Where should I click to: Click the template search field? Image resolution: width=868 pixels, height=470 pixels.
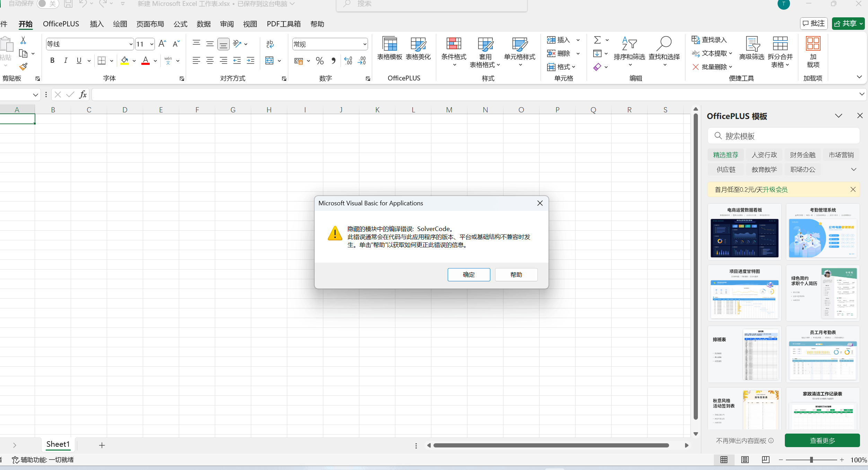[x=783, y=136]
